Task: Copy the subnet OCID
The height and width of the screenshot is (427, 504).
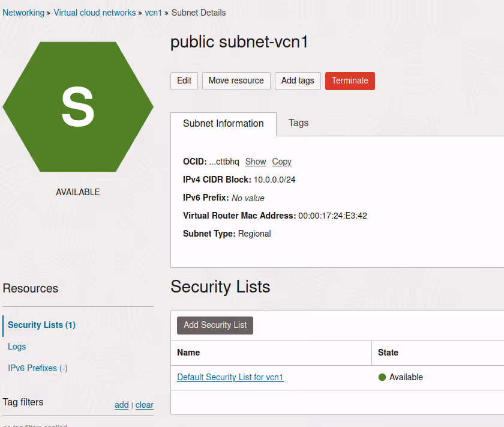Action: pos(281,162)
